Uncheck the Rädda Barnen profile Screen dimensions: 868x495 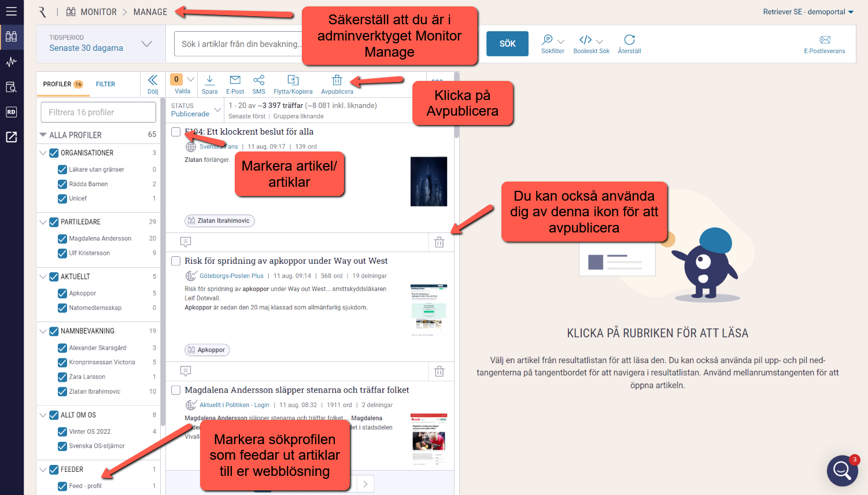pyautogui.click(x=62, y=184)
